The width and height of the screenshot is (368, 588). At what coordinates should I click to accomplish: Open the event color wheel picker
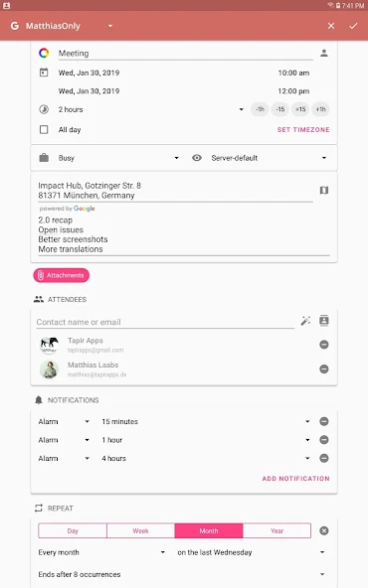click(x=44, y=54)
